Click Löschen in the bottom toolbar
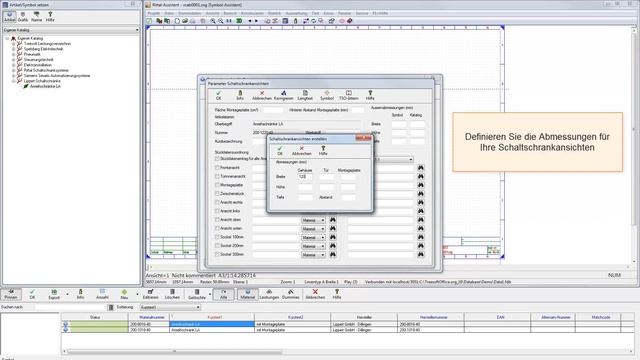The width and height of the screenshot is (640, 360). [172, 294]
